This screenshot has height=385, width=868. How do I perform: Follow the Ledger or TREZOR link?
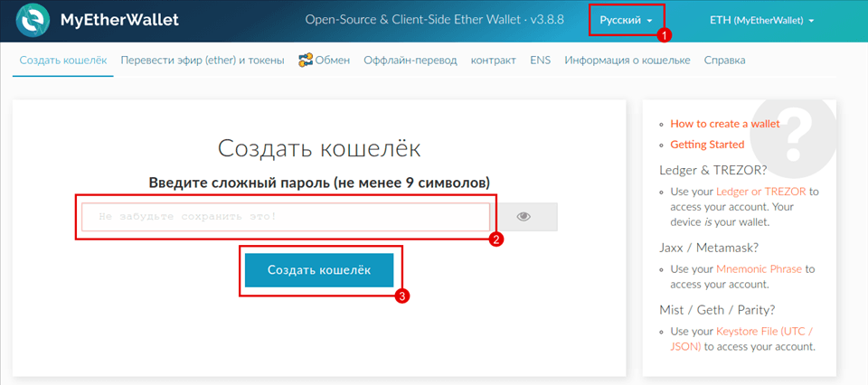point(761,192)
